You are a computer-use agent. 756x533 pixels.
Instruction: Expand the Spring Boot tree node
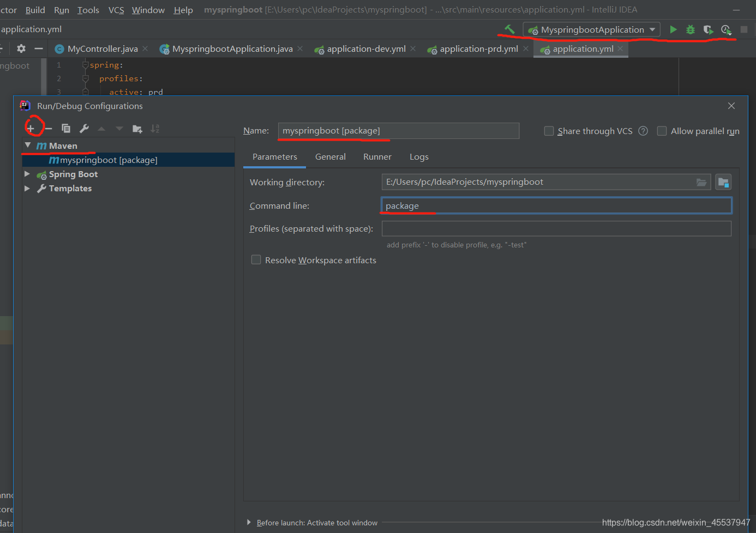click(x=27, y=174)
